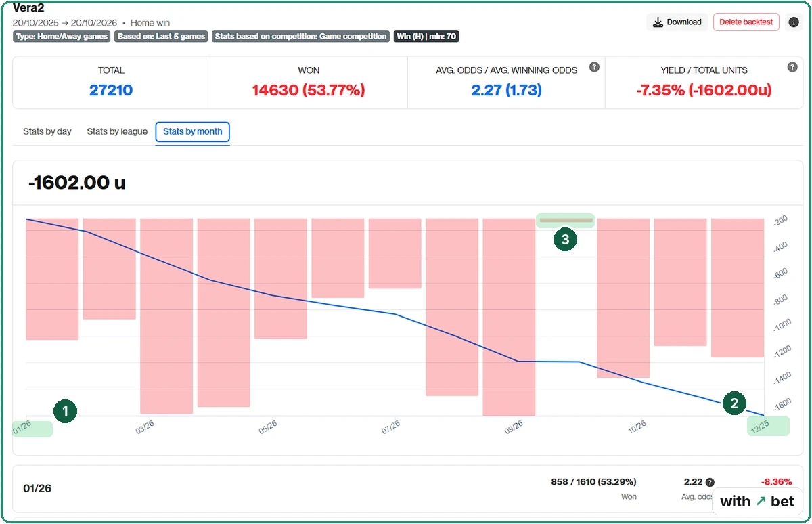Click the Stats based on competition tag
Screen dimensions: 812x524
(x=301, y=37)
